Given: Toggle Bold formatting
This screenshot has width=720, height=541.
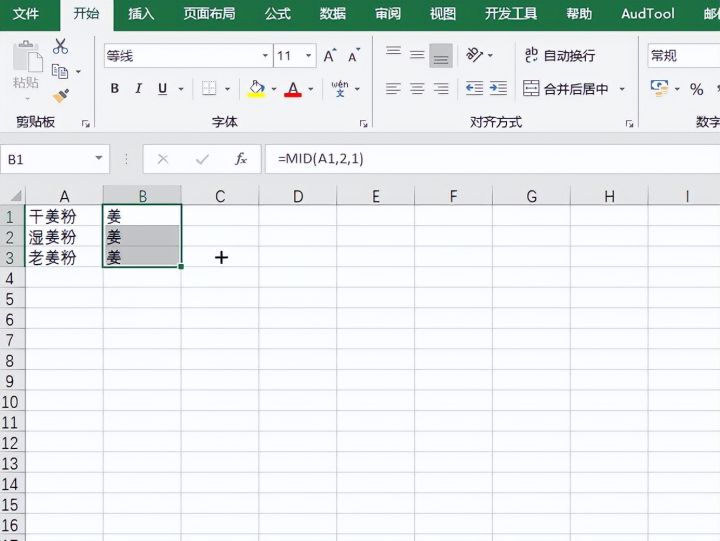Looking at the screenshot, I should pos(115,88).
